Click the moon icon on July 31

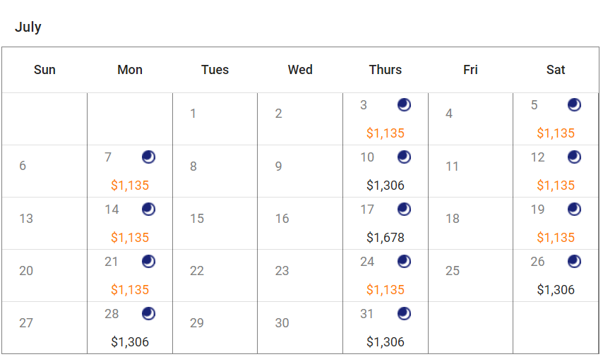[x=404, y=314]
